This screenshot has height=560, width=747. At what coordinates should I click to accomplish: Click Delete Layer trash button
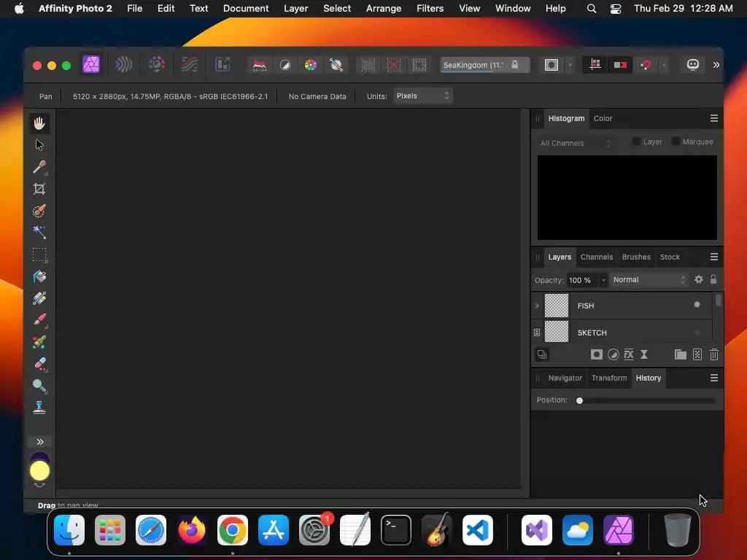pyautogui.click(x=713, y=354)
